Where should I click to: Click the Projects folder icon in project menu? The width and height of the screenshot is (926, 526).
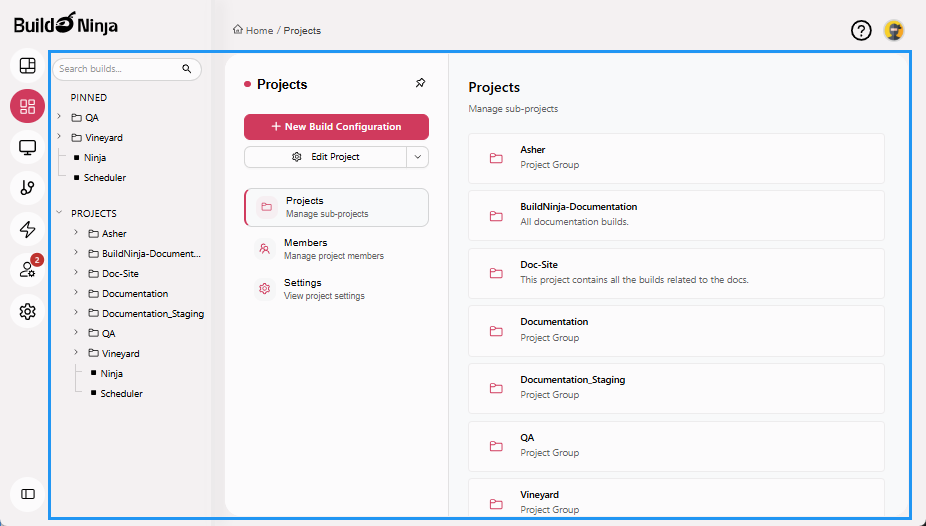pos(267,207)
